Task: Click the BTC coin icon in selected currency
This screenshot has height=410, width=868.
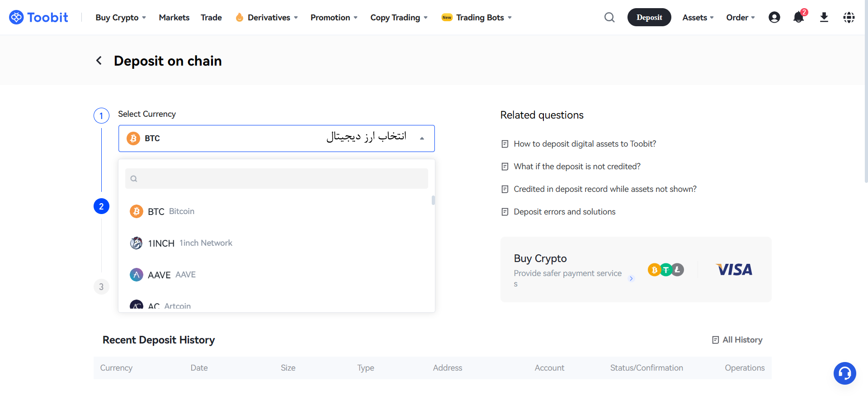Action: coord(133,138)
